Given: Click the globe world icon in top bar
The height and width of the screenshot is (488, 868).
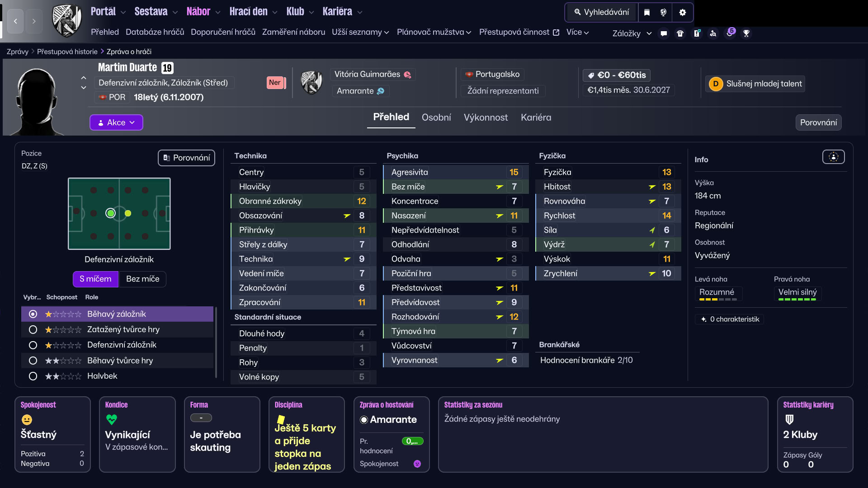Looking at the screenshot, I should pyautogui.click(x=663, y=12).
